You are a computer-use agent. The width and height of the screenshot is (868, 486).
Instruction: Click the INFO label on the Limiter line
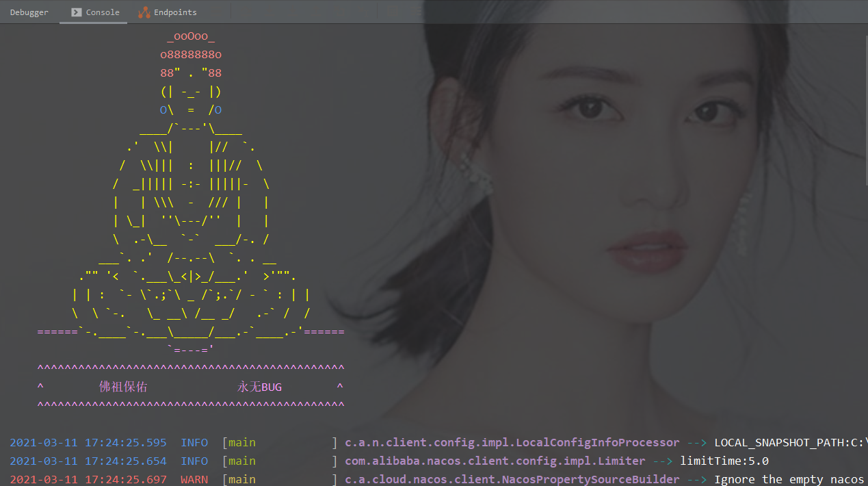pyautogui.click(x=194, y=461)
